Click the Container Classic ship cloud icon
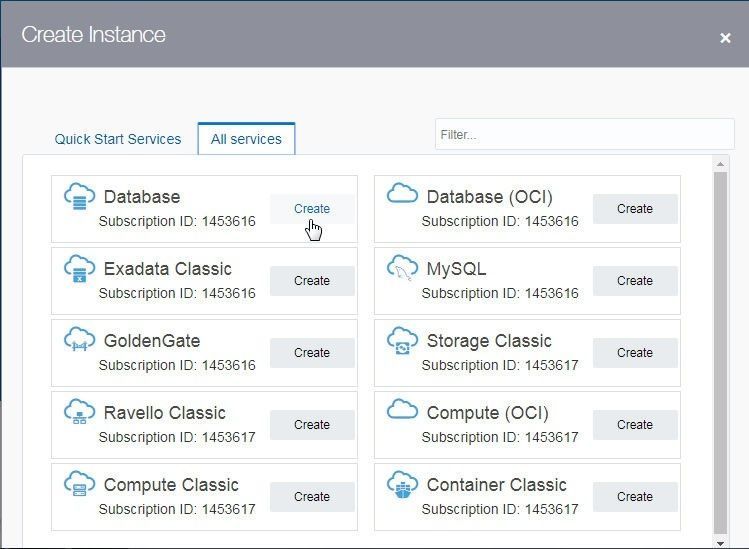The width and height of the screenshot is (749, 549). [402, 484]
